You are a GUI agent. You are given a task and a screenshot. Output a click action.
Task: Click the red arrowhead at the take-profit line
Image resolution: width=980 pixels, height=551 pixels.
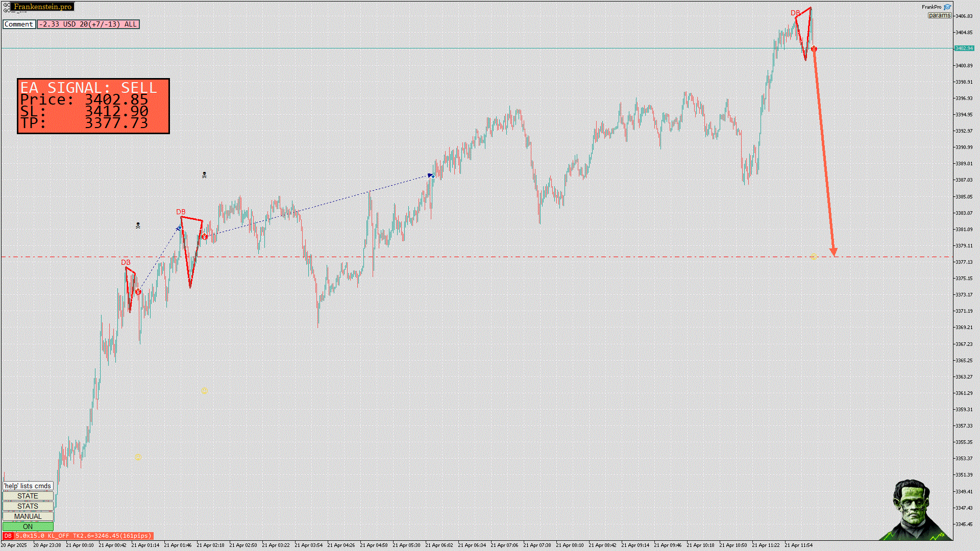tap(834, 252)
